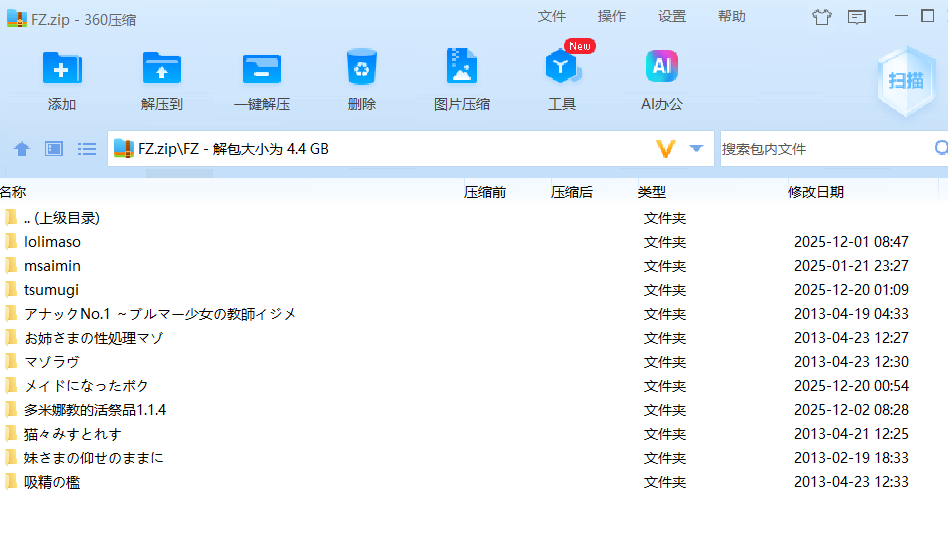Open the 解压到 (Extract to) tool
Viewport: 948px width, 552px height.
point(162,69)
